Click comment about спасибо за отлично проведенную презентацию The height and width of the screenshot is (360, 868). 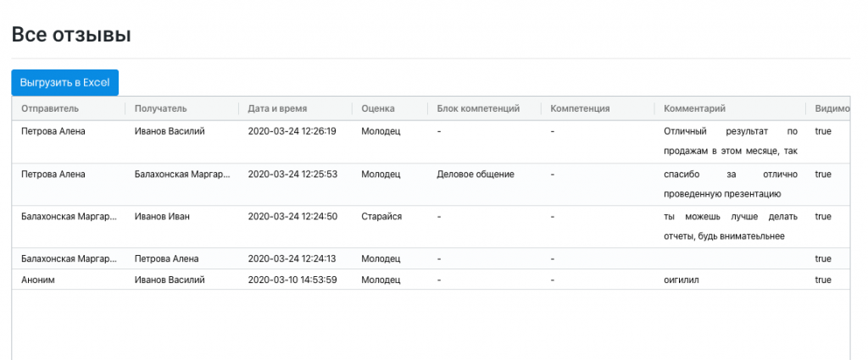tap(730, 184)
